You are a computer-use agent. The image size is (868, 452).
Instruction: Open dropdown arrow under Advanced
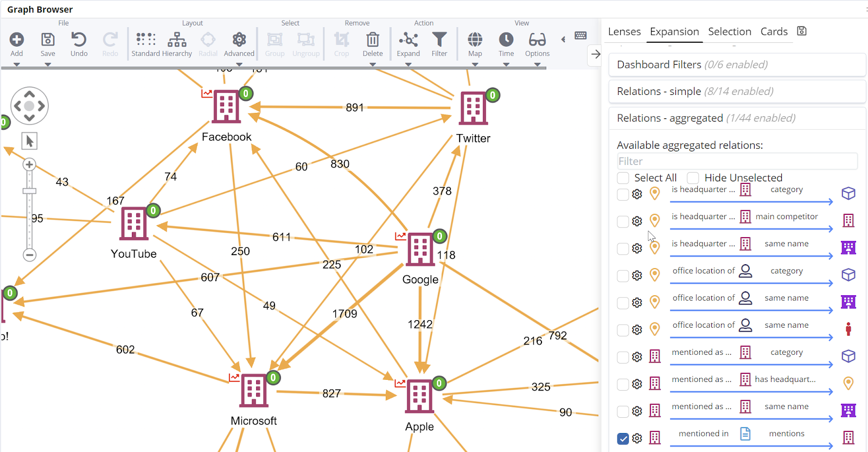[x=239, y=64]
